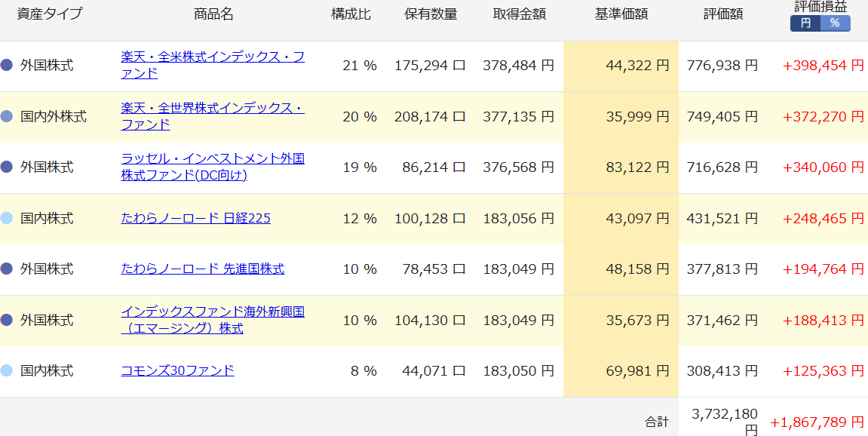
Task: Select quantity 175,294 口
Action: pos(430,66)
